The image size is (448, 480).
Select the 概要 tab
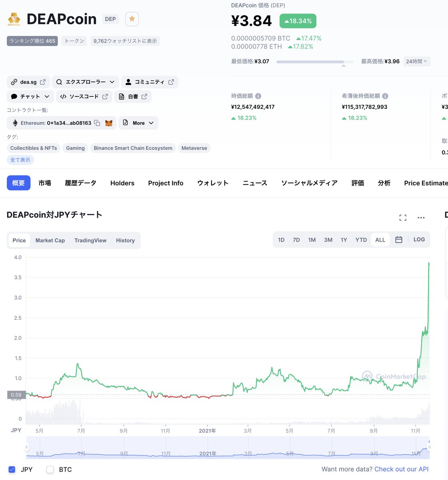click(18, 183)
